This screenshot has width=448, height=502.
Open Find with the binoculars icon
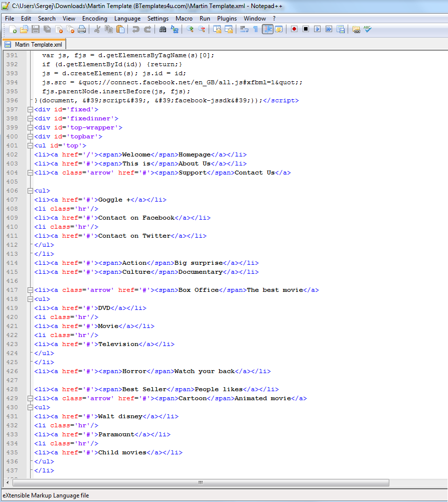tap(163, 30)
